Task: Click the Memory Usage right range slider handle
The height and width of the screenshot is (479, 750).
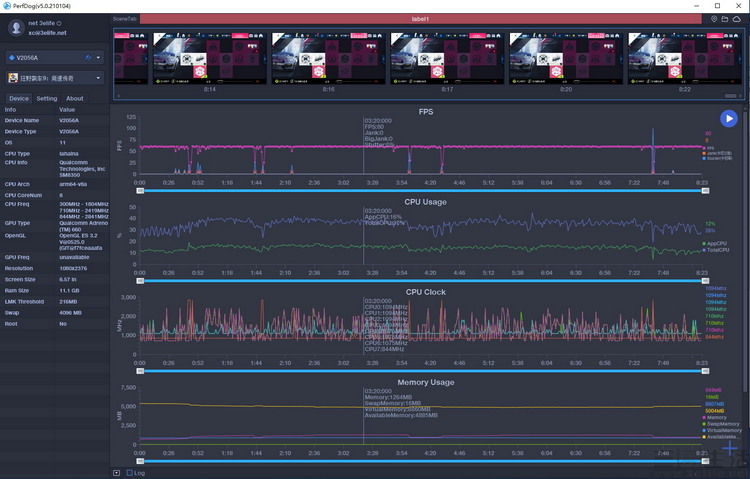Action: 705,461
